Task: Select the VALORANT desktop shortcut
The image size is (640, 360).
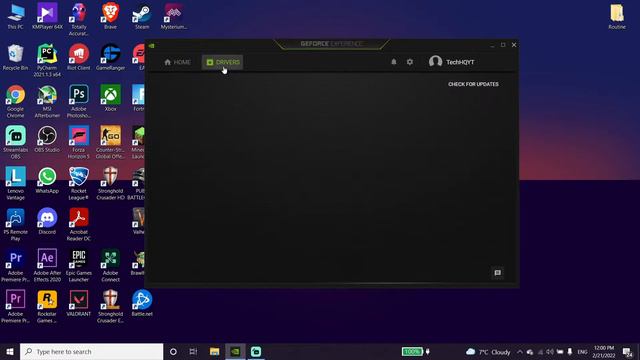Action: (79, 303)
